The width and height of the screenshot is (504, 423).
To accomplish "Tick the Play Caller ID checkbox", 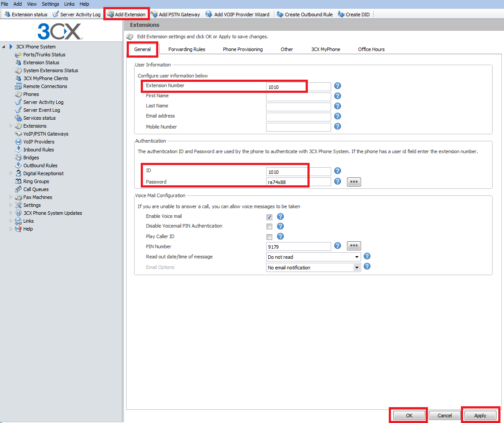I will point(269,237).
